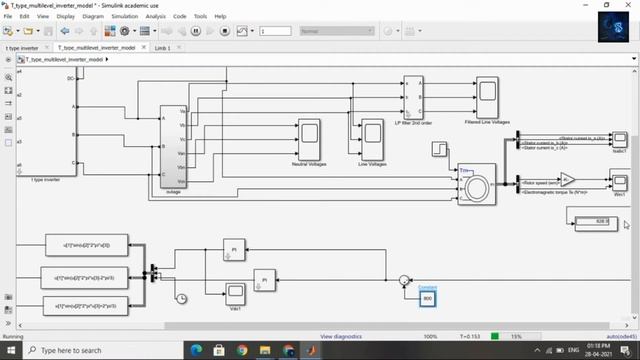This screenshot has width=640, height=360.
Task: Open Model Configuration Parameters gear icon
Action: tap(124, 31)
